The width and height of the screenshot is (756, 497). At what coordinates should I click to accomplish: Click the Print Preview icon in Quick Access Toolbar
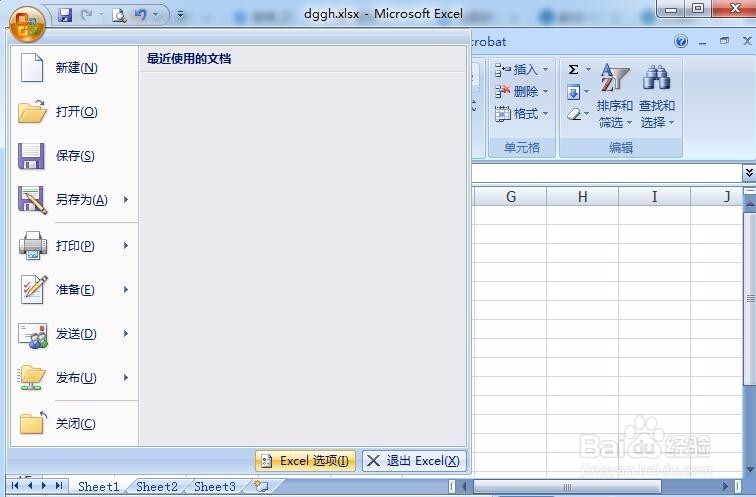tap(119, 15)
